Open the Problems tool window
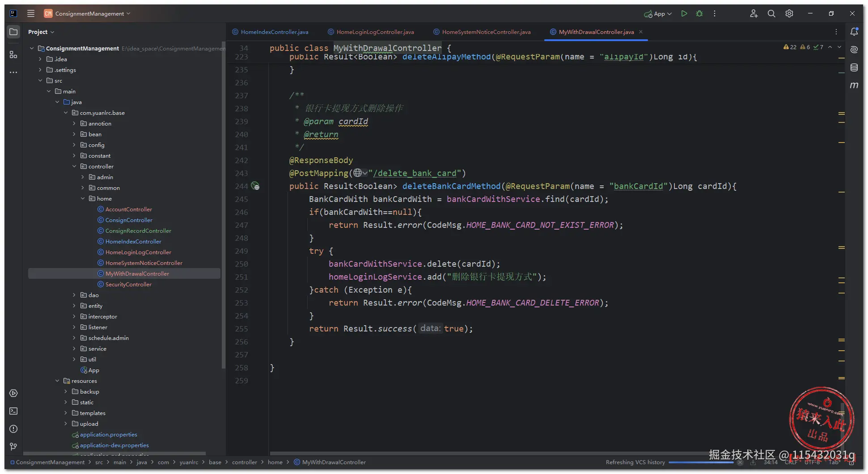The width and height of the screenshot is (868, 474). 13,429
